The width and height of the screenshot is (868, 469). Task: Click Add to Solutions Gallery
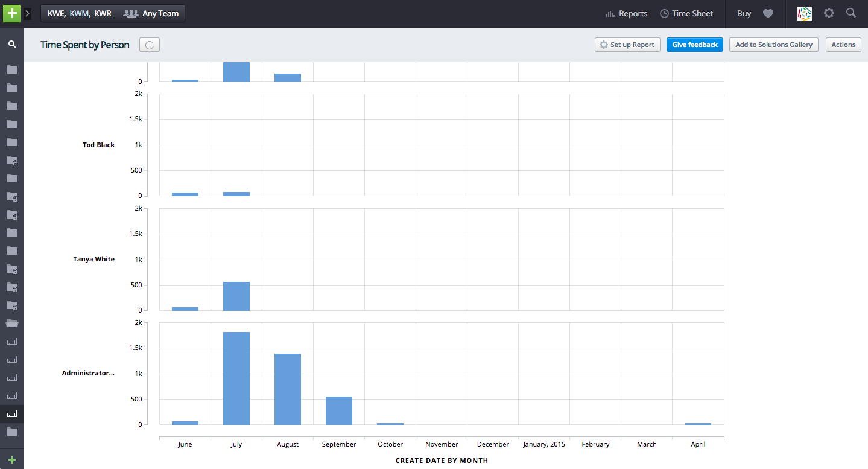tap(773, 44)
